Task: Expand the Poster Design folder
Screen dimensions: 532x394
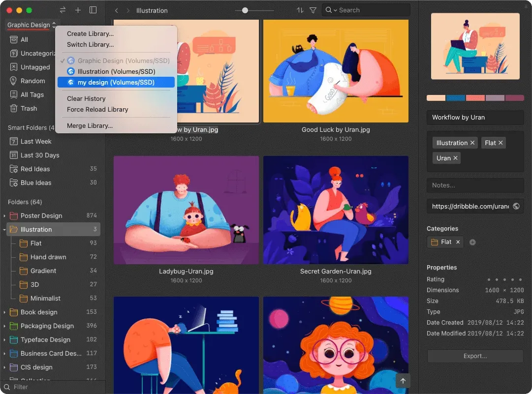Action: coord(4,215)
